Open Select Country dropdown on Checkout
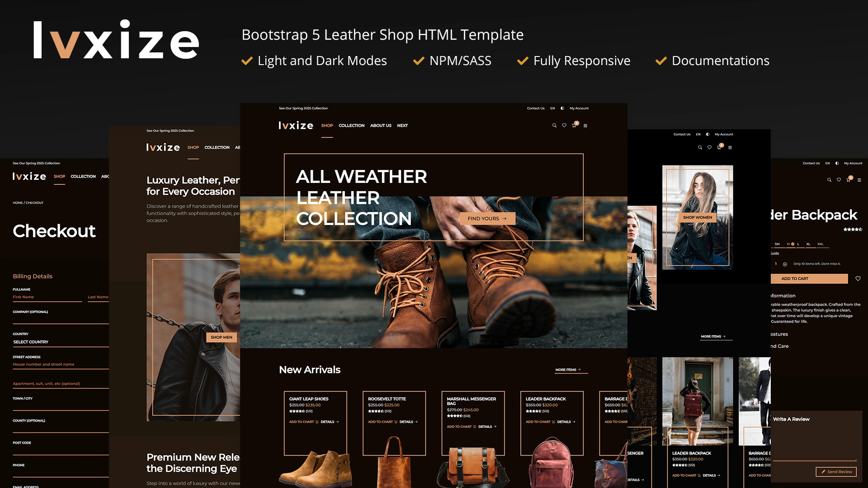Viewport: 868px width, 488px height. click(x=61, y=342)
